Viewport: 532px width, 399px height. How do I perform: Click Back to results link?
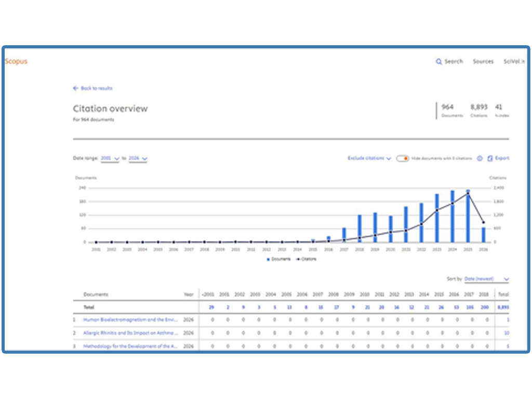point(96,88)
